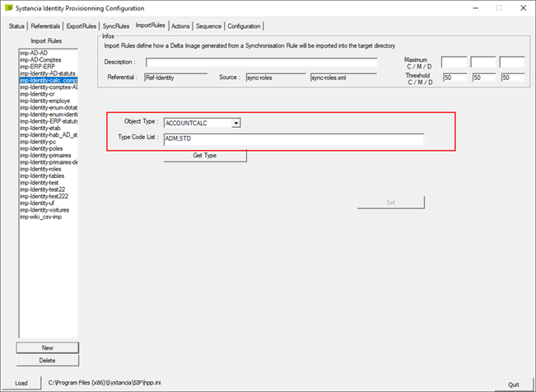Viewport: 536px width, 392px height.
Task: Select imp-Identity-roles in the rules list
Action: pyautogui.click(x=40, y=169)
